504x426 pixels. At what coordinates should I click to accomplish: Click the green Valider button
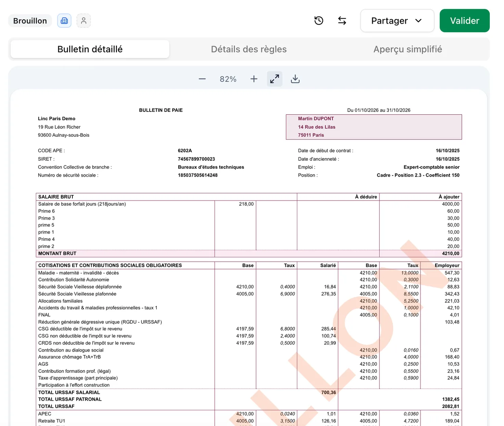click(x=465, y=20)
